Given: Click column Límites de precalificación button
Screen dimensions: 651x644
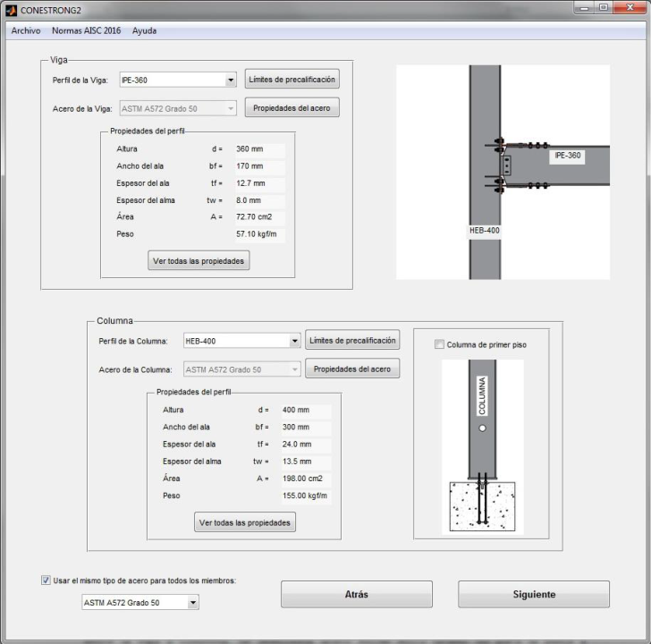Looking at the screenshot, I should point(352,341).
